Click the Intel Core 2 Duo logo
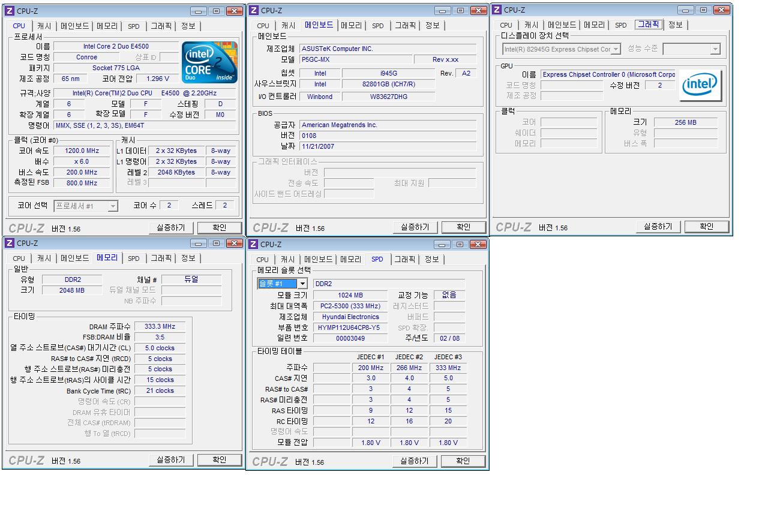 point(209,62)
